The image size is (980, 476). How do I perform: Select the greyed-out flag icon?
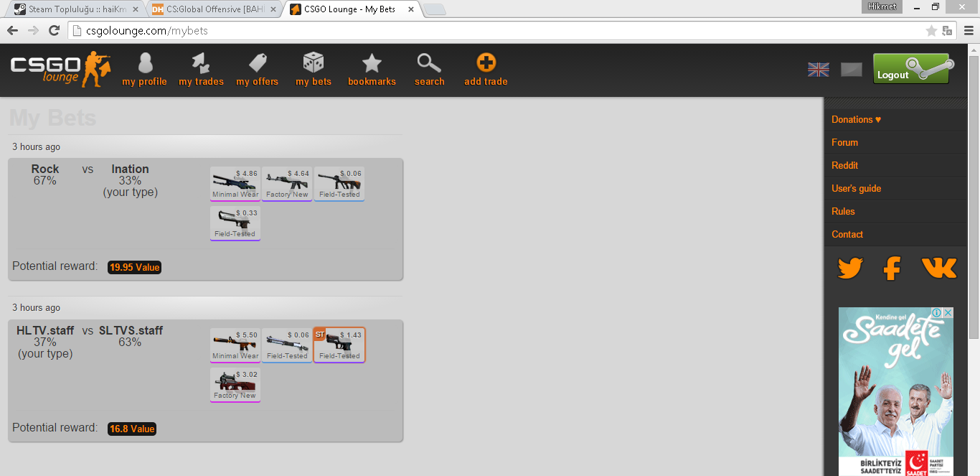(852, 70)
